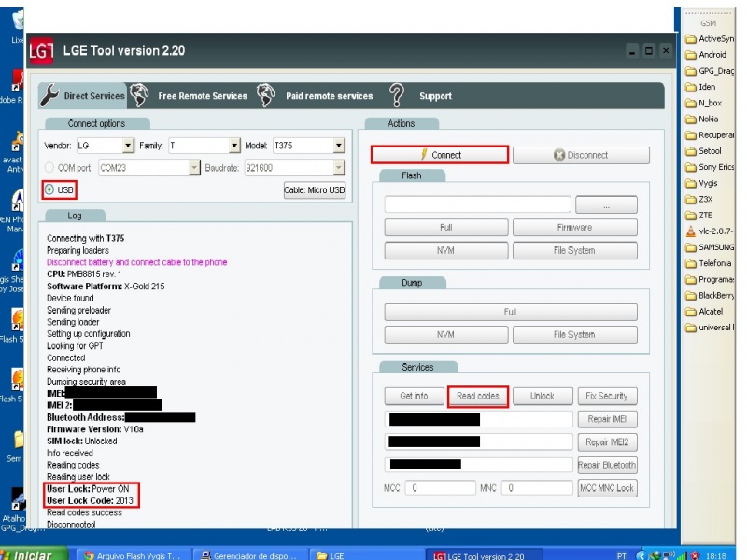Image resolution: width=747 pixels, height=560 pixels.
Task: Click the MCC MNC Lock button
Action: (607, 488)
